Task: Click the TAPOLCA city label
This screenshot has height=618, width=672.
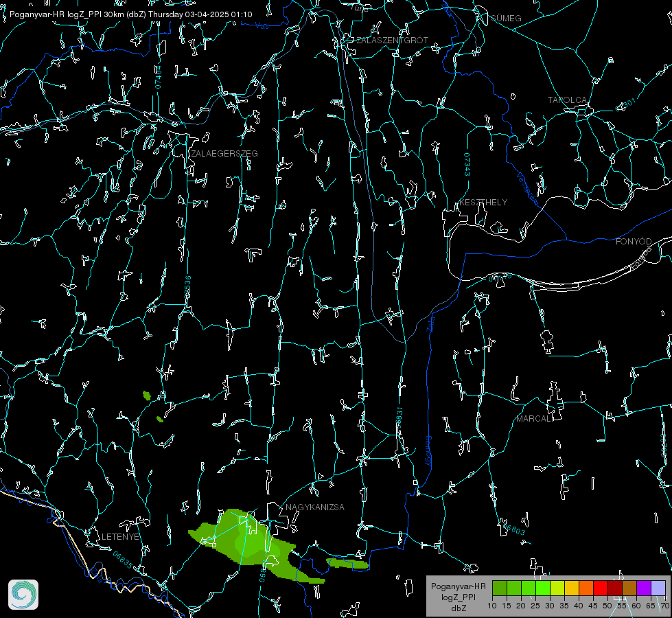Action: coord(567,100)
